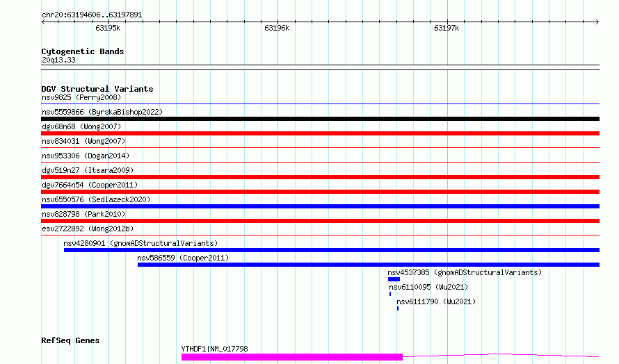Click the nsv5559866 (ByrskaBishop2022) label
Viewport: 619px width, 364px height.
click(x=102, y=112)
